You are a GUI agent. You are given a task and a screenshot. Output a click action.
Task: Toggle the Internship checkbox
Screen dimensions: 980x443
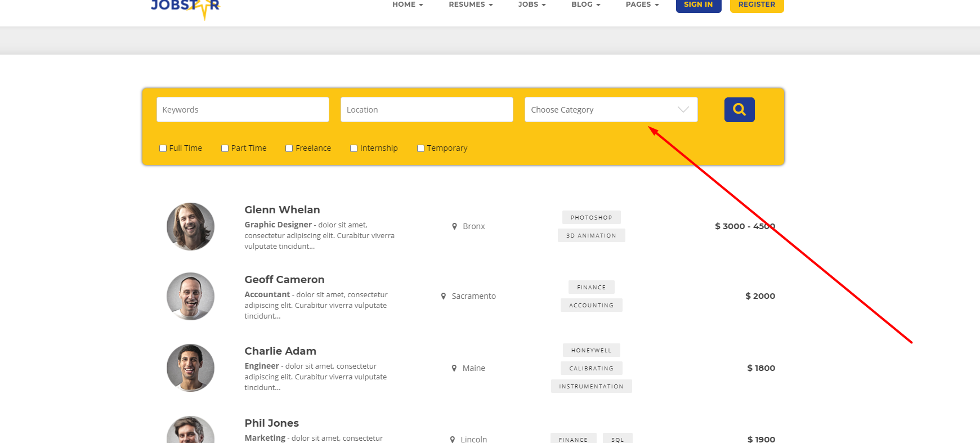[353, 148]
